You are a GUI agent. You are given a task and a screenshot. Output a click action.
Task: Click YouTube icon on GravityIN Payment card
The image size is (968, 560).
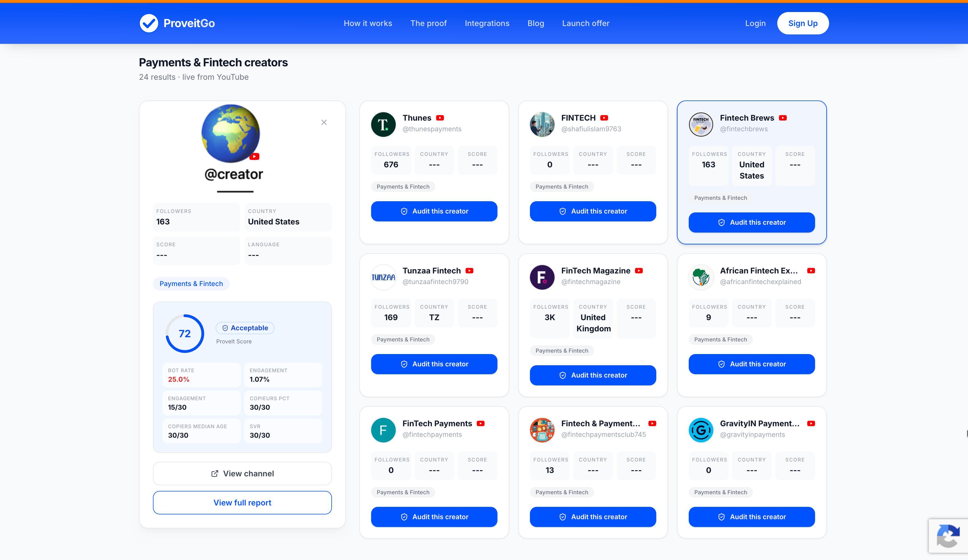point(811,423)
